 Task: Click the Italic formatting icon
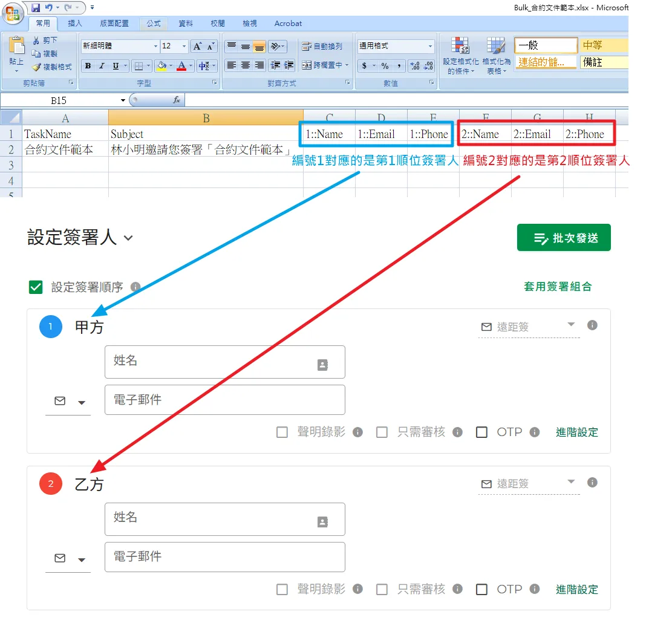click(101, 66)
